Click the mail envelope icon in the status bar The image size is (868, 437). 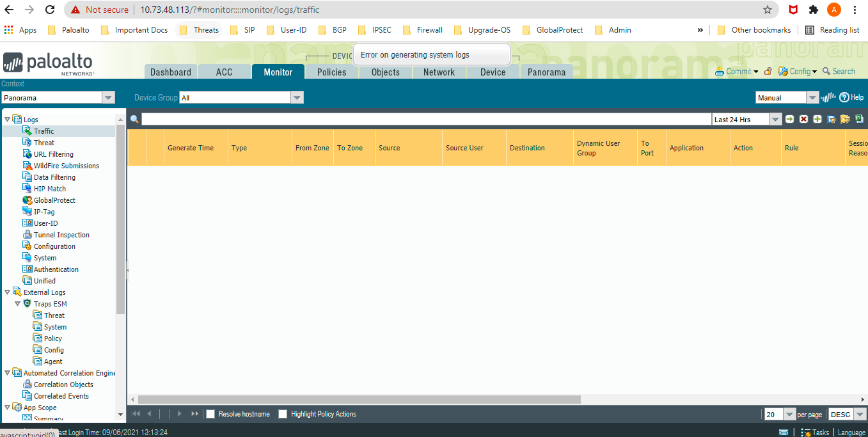pyautogui.click(x=784, y=433)
